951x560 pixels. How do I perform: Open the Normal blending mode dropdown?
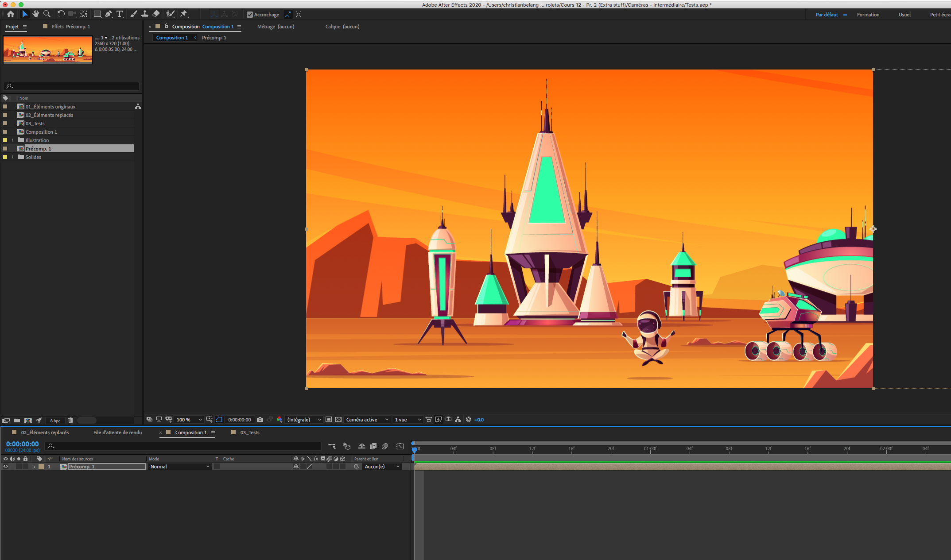(180, 467)
